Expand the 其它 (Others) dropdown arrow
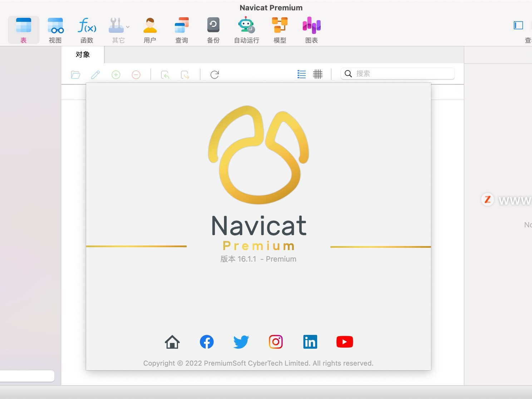Image resolution: width=532 pixels, height=399 pixels. coord(127,28)
